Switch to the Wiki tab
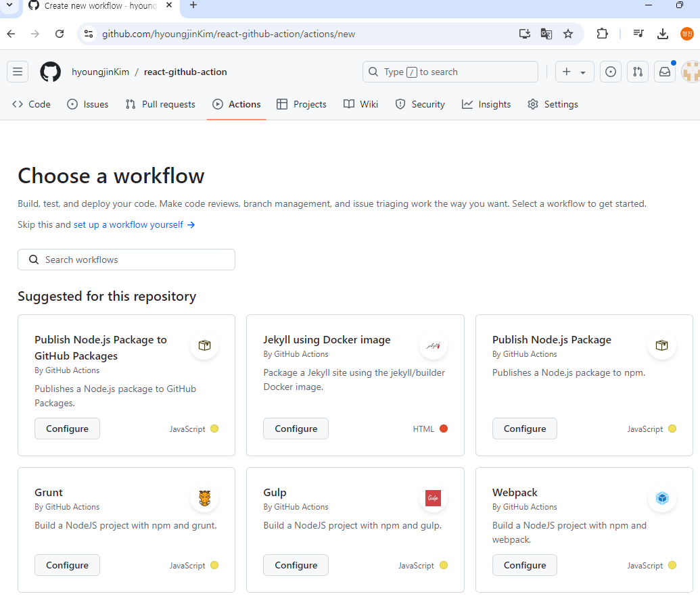 coord(360,104)
